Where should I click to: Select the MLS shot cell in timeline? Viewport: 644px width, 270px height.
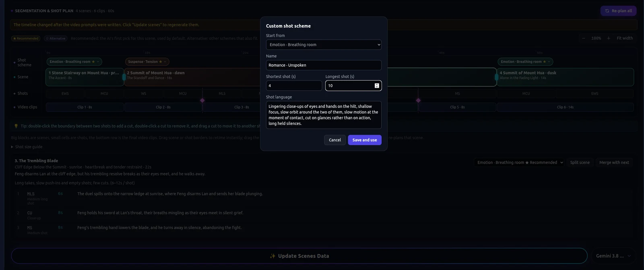222,93
